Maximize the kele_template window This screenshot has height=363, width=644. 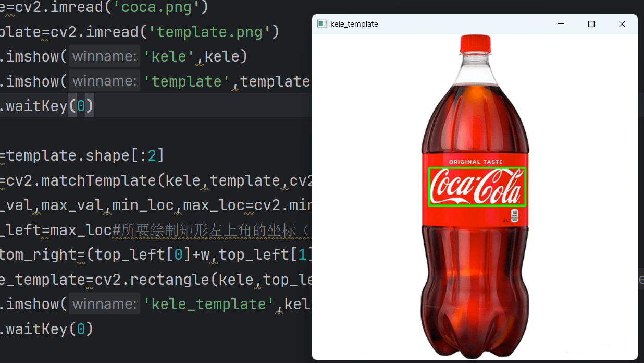pyautogui.click(x=591, y=24)
